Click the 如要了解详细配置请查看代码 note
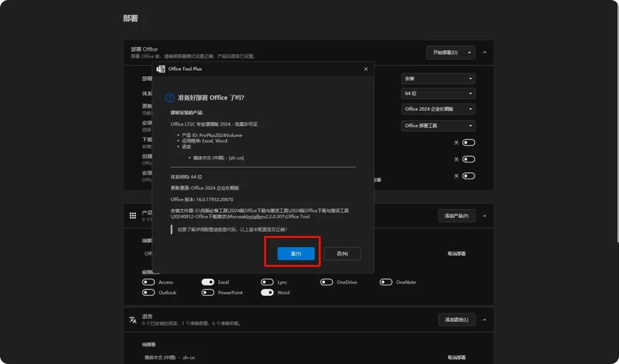 232,229
